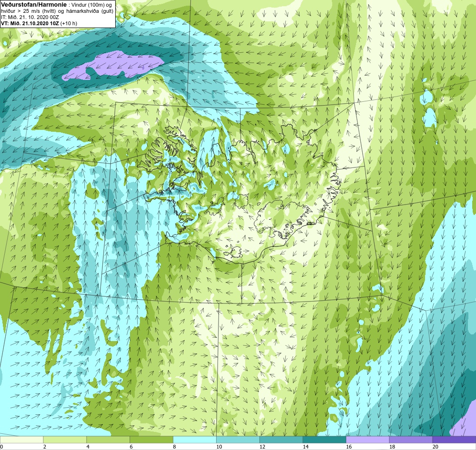The width and height of the screenshot is (476, 450).
Task: Click the legend scale label "10"
Action: [219, 447]
